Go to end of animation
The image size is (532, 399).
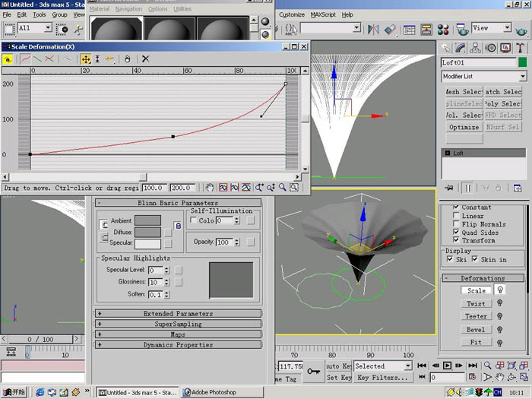click(x=473, y=366)
